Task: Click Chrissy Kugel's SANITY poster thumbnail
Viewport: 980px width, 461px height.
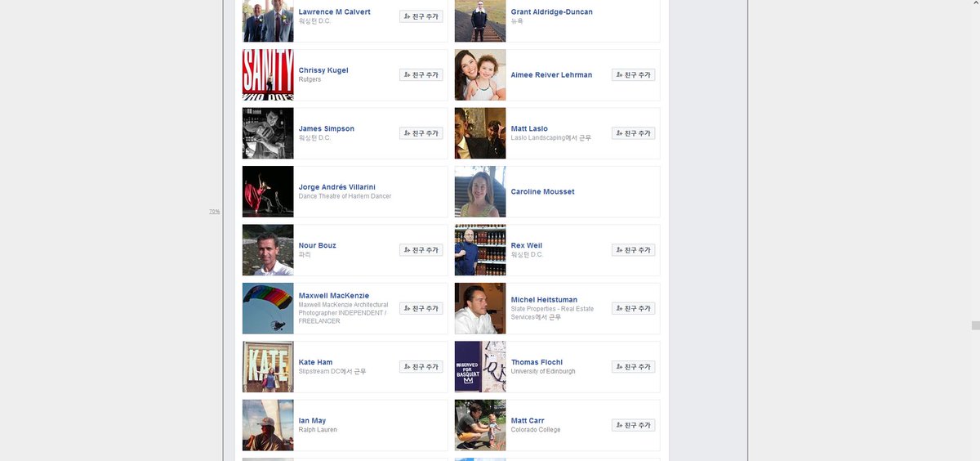Action: pos(268,74)
